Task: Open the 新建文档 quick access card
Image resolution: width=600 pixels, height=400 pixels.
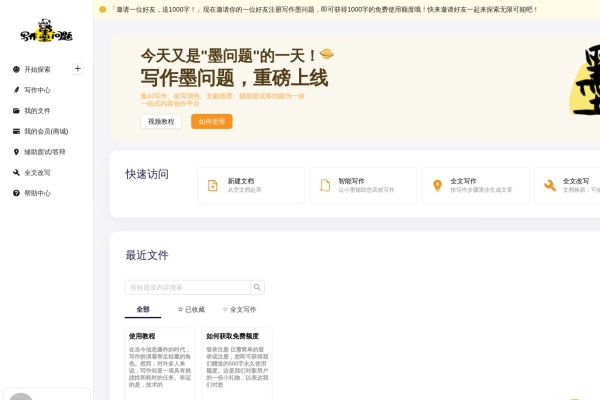Action: (251, 185)
